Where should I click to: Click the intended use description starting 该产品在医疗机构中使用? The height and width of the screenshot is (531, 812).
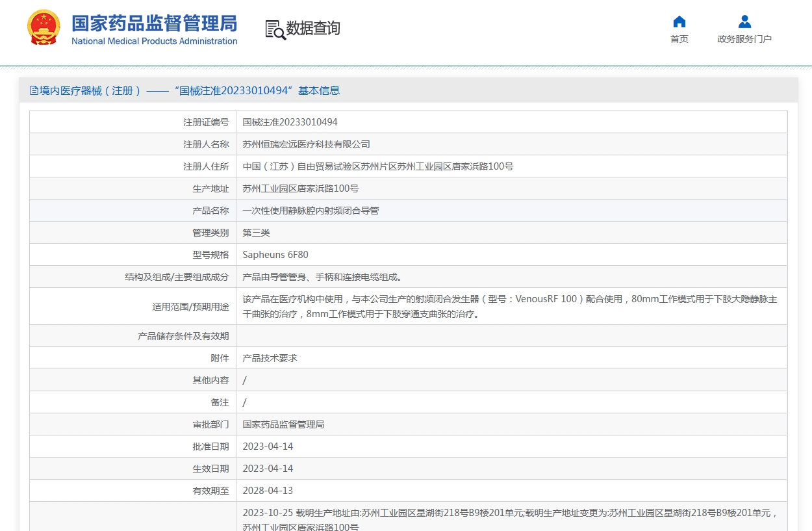tap(510, 307)
